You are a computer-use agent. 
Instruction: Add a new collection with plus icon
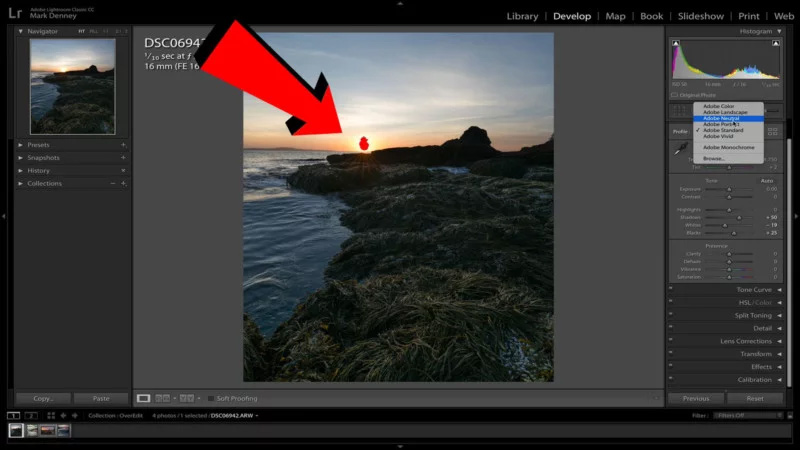coord(123,184)
